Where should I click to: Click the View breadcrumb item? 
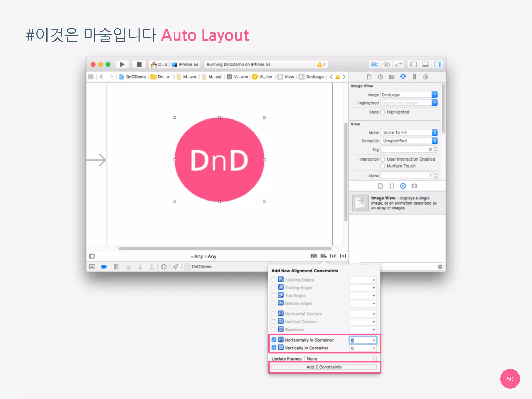point(286,77)
